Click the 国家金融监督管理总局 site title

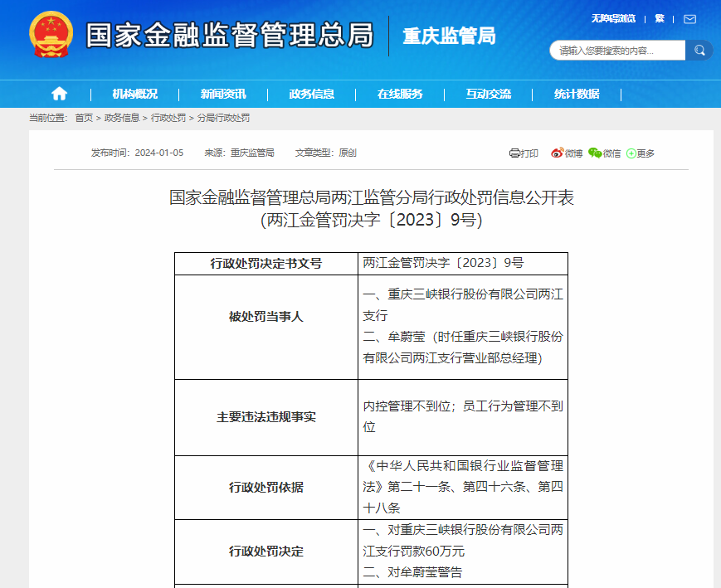[230, 35]
